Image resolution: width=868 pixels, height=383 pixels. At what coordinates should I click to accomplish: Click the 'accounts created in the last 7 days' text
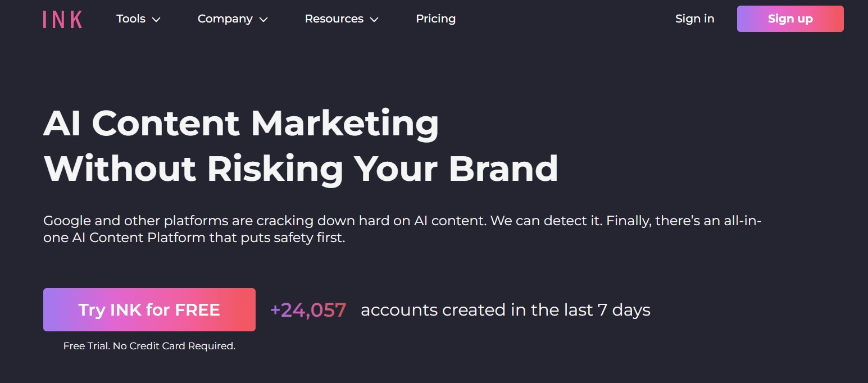tap(506, 310)
